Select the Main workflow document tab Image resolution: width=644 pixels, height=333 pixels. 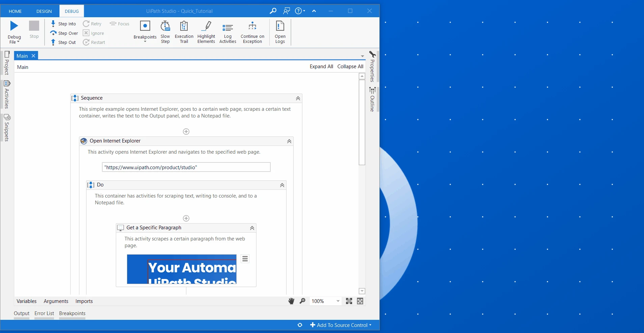(22, 56)
